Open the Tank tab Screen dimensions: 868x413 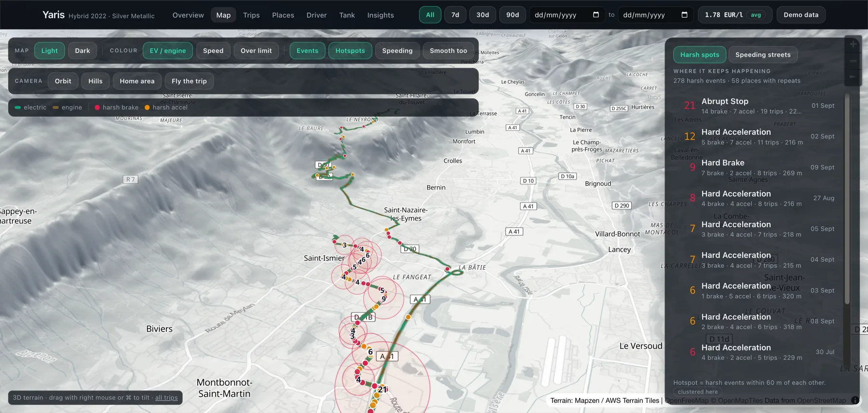tap(347, 15)
